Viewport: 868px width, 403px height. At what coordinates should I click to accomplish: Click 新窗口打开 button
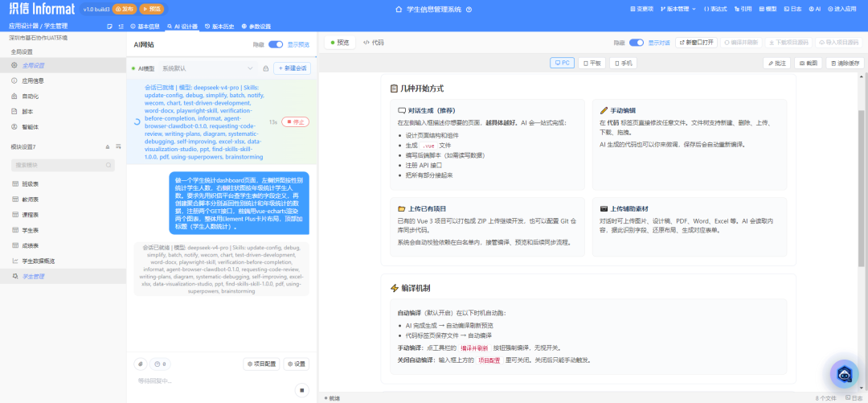(x=696, y=43)
